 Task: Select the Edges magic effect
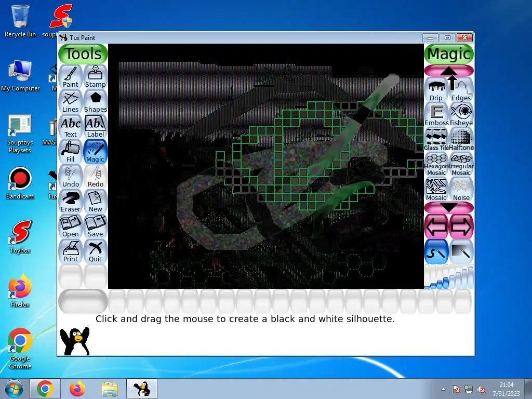click(461, 90)
